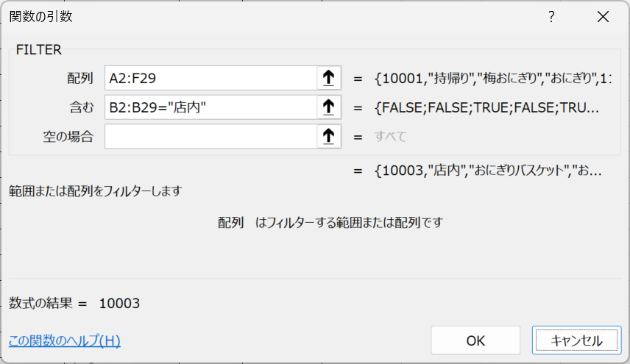Select the {FALSE;FALSE;TRUE preview value
The image size is (630, 364).
pyautogui.click(x=486, y=107)
